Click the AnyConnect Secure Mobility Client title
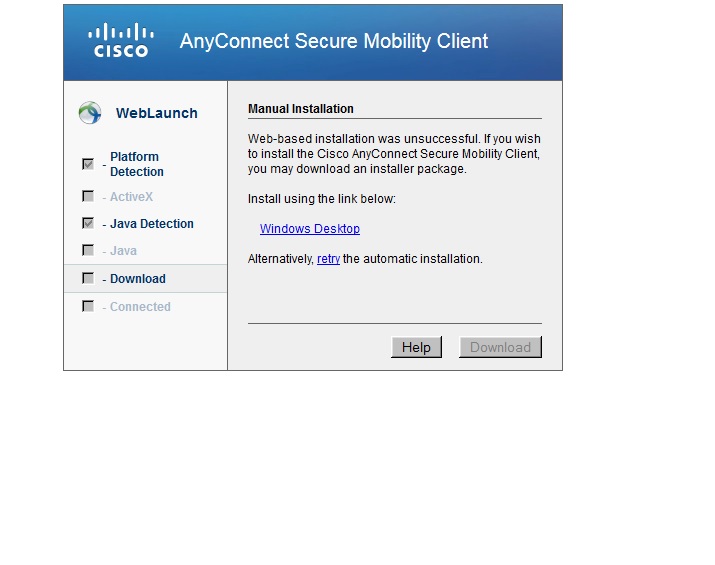Screen dimensions: 715x565 (334, 41)
